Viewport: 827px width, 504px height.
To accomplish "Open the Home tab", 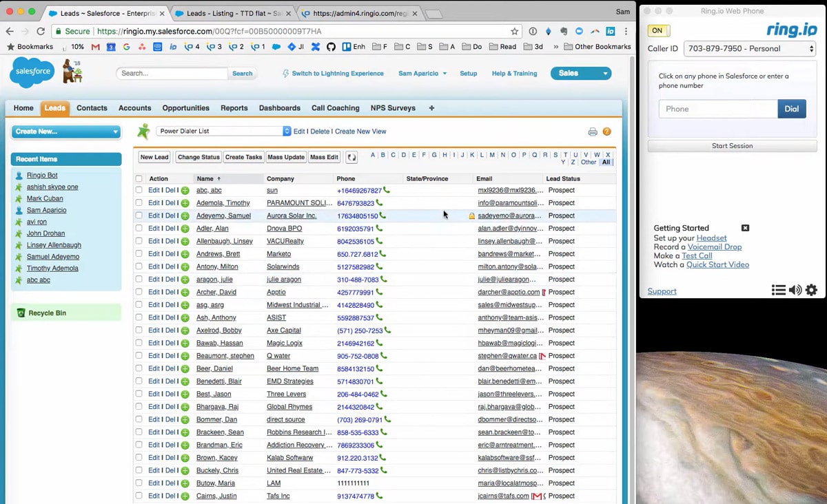I will coord(23,108).
